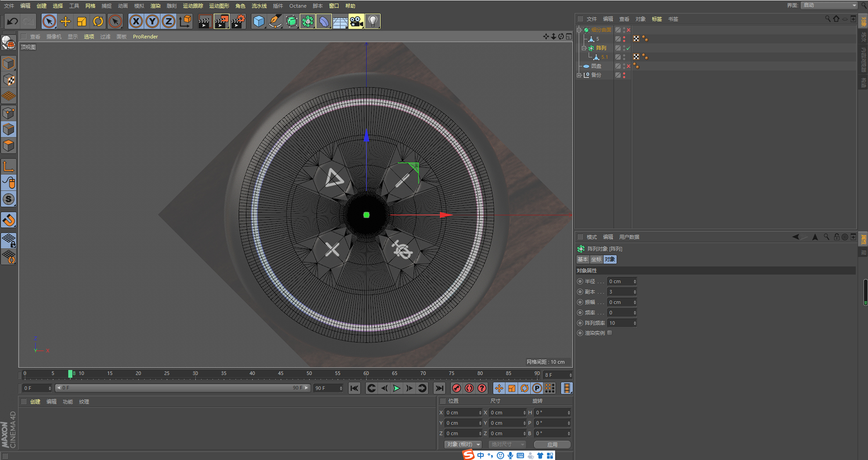This screenshot has width=868, height=460.
Task: Toggle the 副本 keyframe radio circle
Action: [x=580, y=292]
